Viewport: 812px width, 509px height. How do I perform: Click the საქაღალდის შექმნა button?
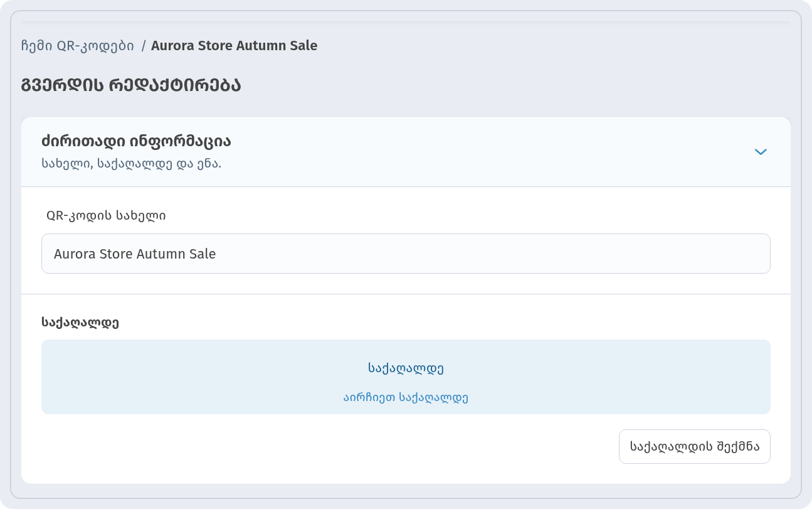[694, 446]
